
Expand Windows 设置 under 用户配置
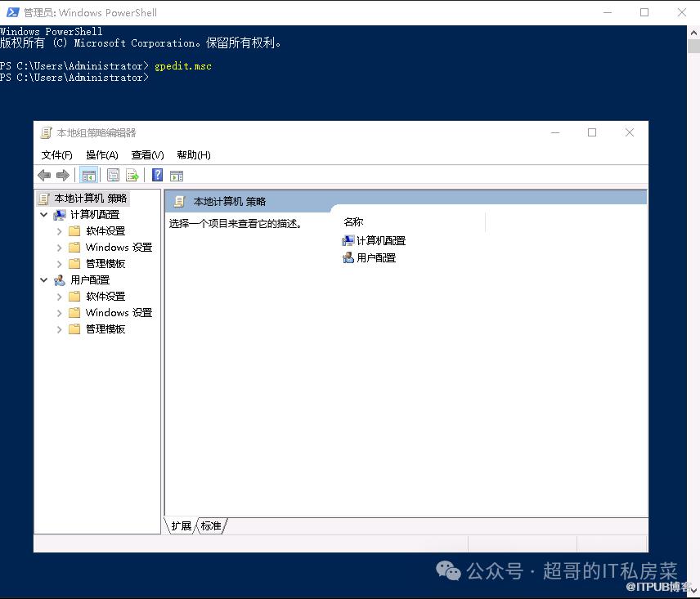(x=59, y=313)
